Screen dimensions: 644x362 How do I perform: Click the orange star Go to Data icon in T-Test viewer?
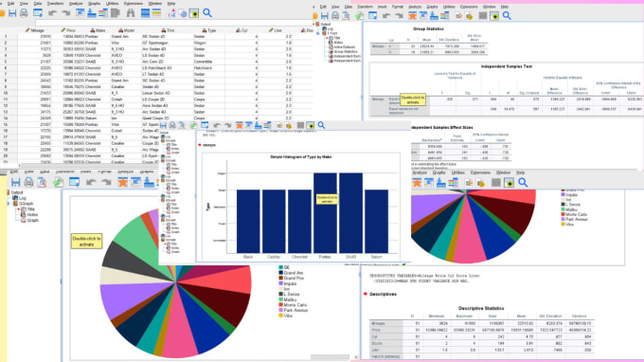(412, 15)
